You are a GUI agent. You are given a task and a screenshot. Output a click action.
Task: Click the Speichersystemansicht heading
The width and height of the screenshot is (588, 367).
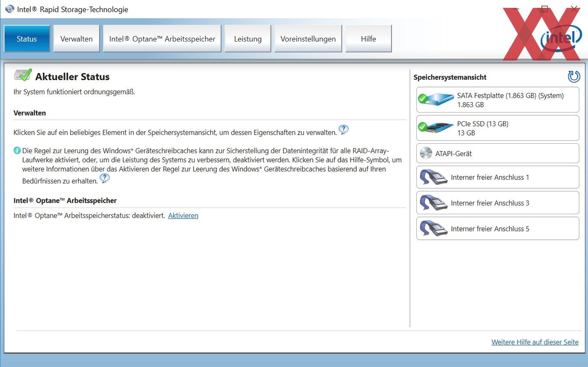click(x=450, y=77)
